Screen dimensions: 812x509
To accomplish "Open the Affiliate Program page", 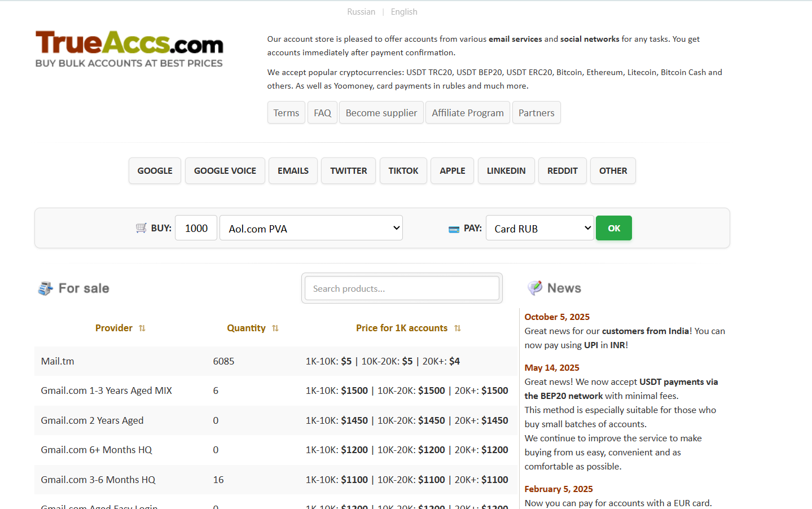I will pyautogui.click(x=467, y=113).
